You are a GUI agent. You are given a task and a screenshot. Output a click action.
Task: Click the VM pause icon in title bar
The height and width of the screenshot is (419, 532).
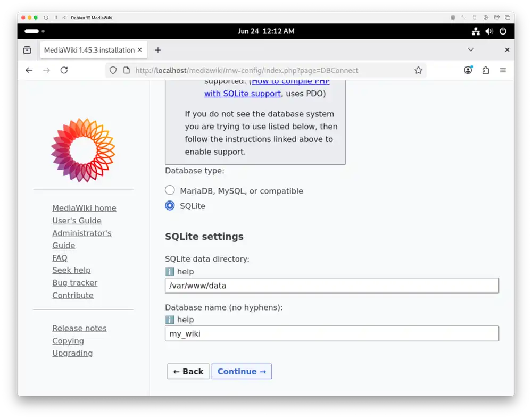[x=56, y=18]
